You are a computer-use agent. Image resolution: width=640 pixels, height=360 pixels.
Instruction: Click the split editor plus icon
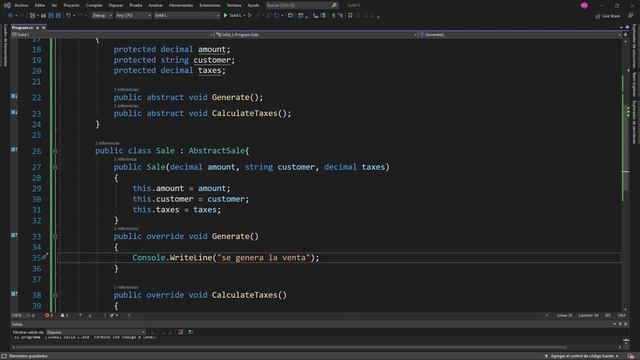625,35
